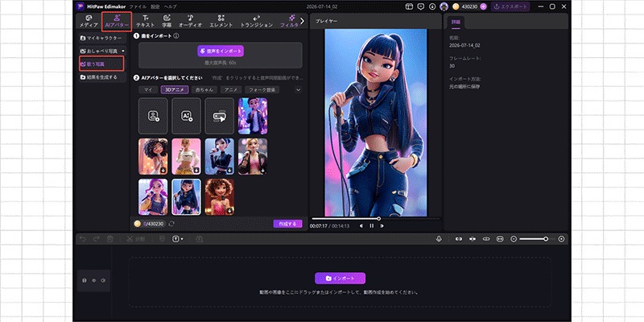Expand more avatar categories with the chevron
The width and height of the screenshot is (644, 322).
[299, 89]
